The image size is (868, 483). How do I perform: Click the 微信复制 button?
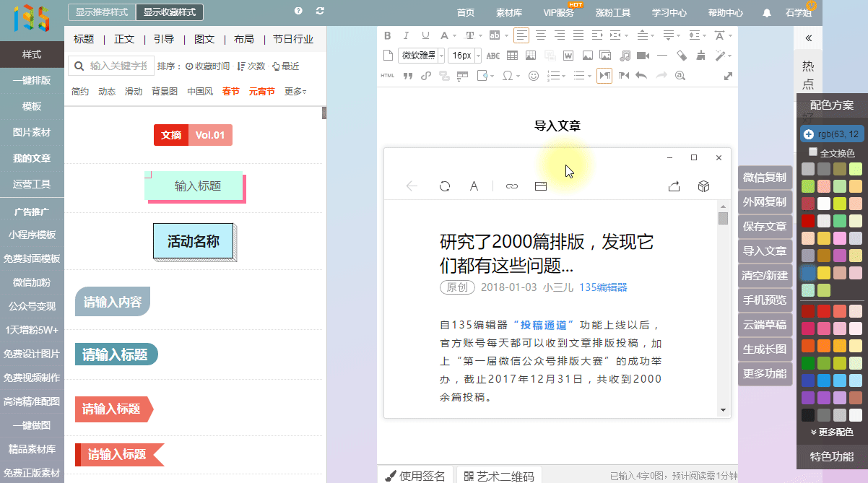click(764, 178)
